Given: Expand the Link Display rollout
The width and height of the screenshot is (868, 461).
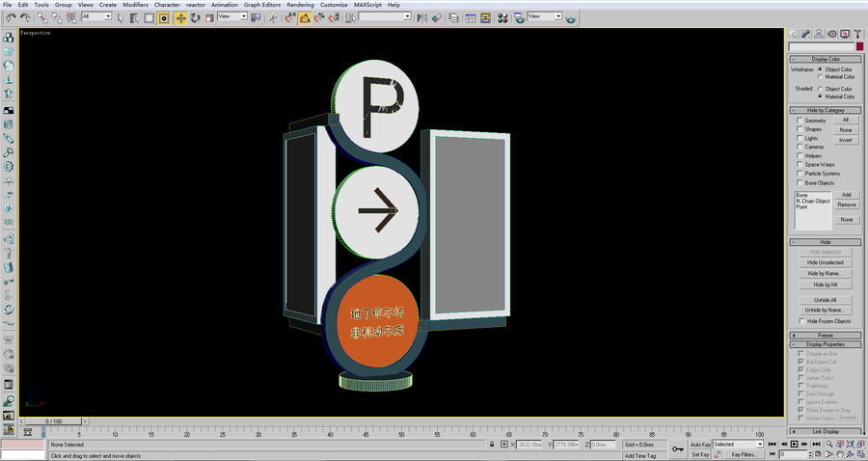Looking at the screenshot, I should click(826, 432).
